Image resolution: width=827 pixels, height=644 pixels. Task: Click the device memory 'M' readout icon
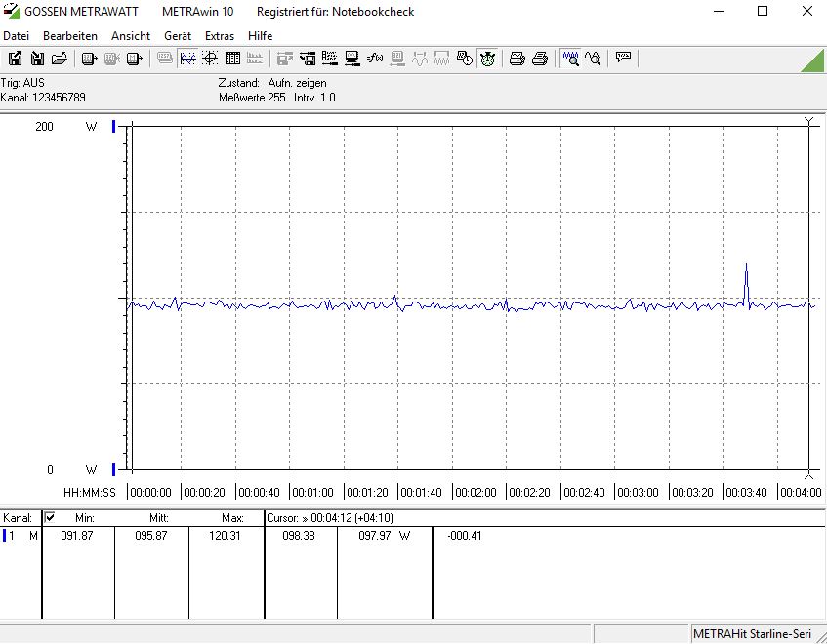(135, 59)
